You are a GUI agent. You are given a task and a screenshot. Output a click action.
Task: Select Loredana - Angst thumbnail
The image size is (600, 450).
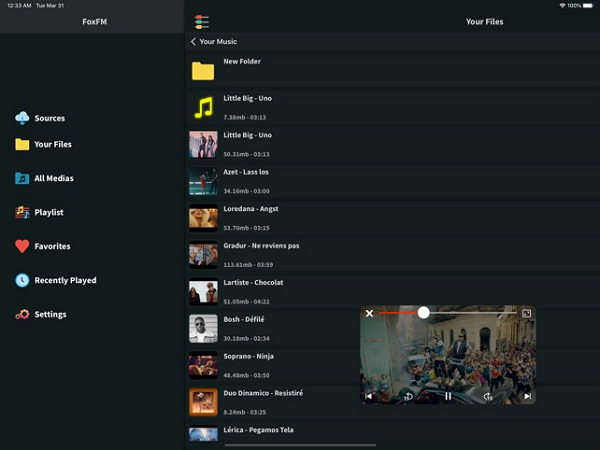(x=203, y=217)
